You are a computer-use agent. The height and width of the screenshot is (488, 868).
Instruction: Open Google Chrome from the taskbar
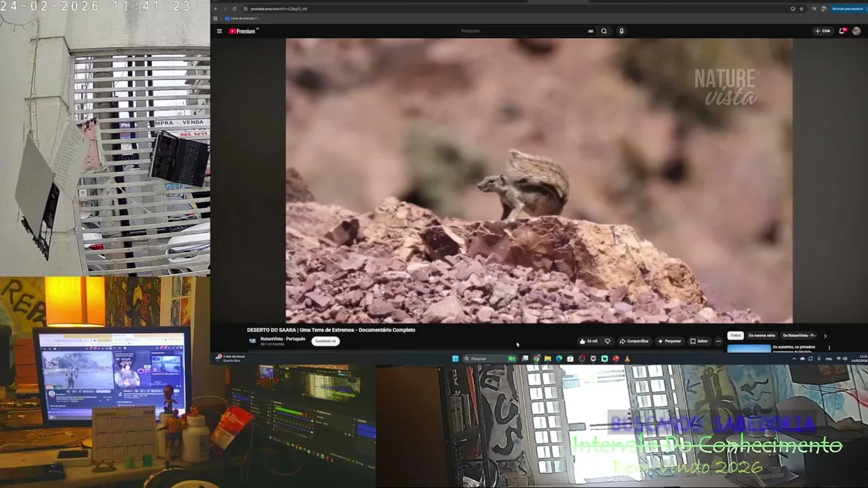pos(536,359)
